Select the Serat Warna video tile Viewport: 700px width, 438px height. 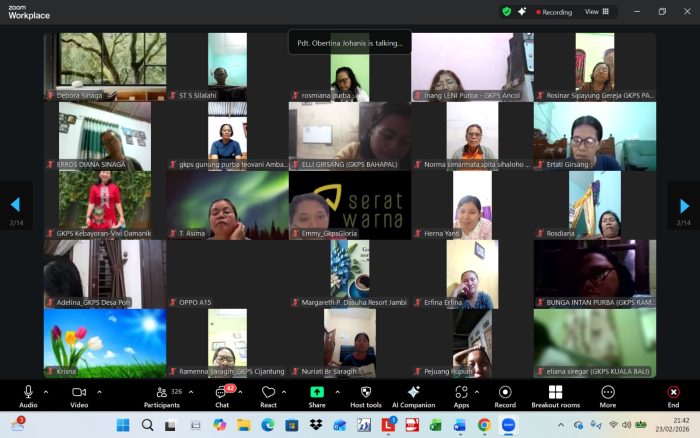pos(348,205)
